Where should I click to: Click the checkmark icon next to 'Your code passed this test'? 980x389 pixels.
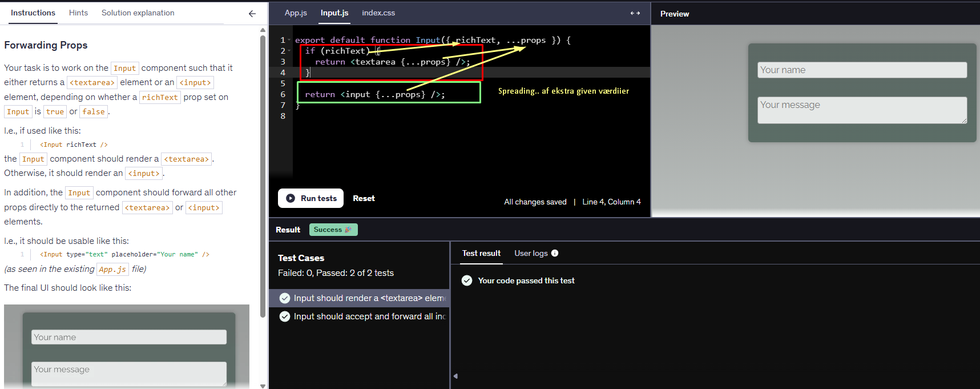467,280
